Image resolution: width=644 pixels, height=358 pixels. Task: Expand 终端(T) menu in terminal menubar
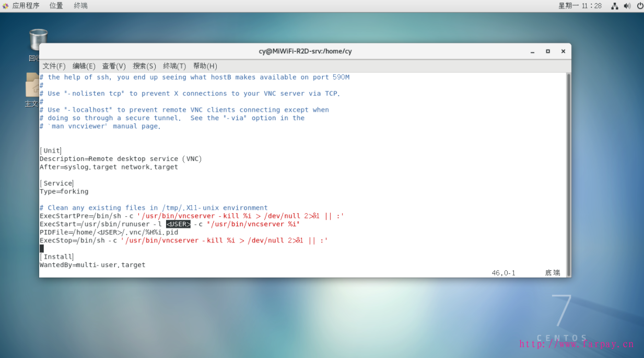click(x=174, y=66)
